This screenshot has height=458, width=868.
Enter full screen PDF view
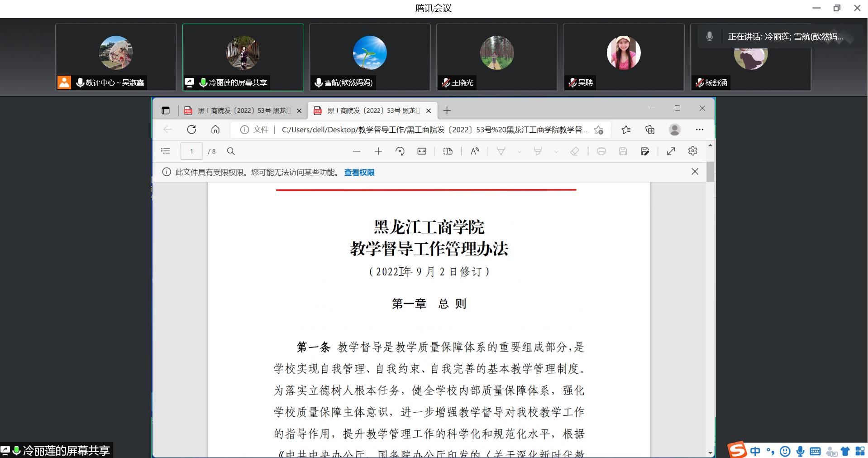click(671, 151)
